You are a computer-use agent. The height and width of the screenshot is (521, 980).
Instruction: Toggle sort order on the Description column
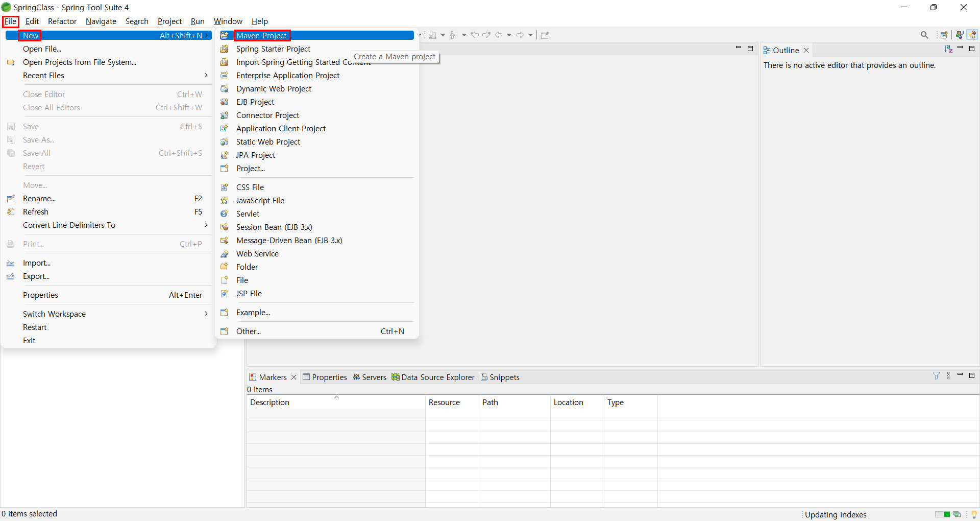[x=336, y=402]
